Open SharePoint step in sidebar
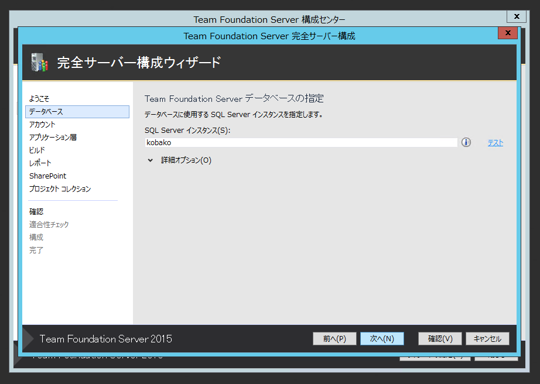 tap(48, 176)
